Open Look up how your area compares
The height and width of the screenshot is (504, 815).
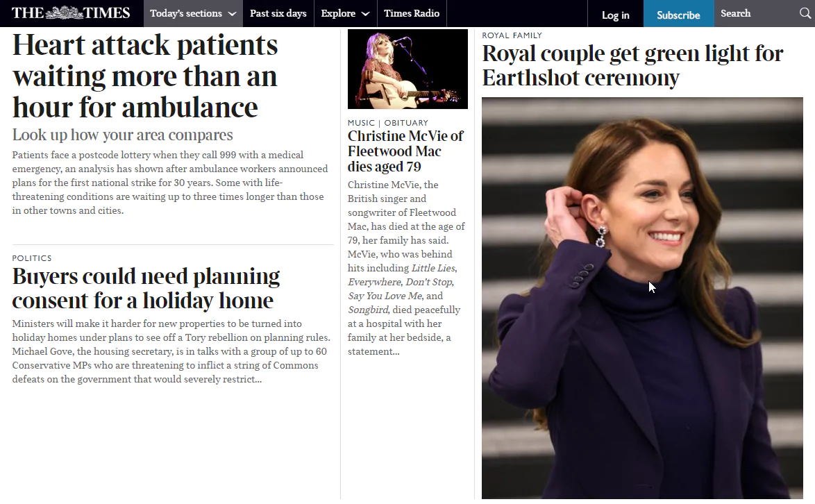(x=123, y=135)
